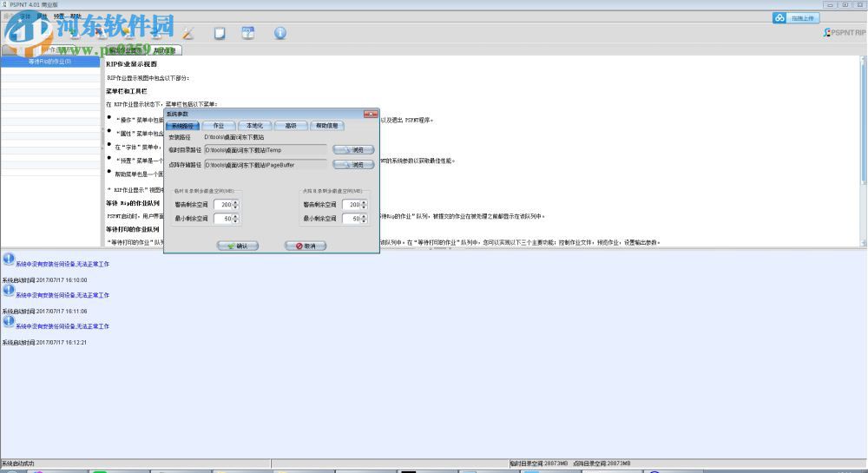Open the 属性 menu
Screen dimensions: 868x473
[x=42, y=16]
